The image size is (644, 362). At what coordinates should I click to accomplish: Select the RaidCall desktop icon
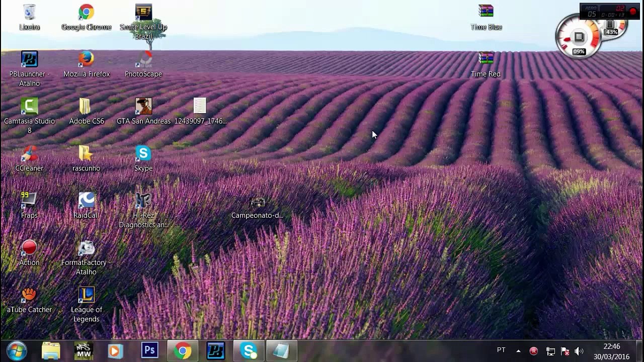tap(86, 206)
